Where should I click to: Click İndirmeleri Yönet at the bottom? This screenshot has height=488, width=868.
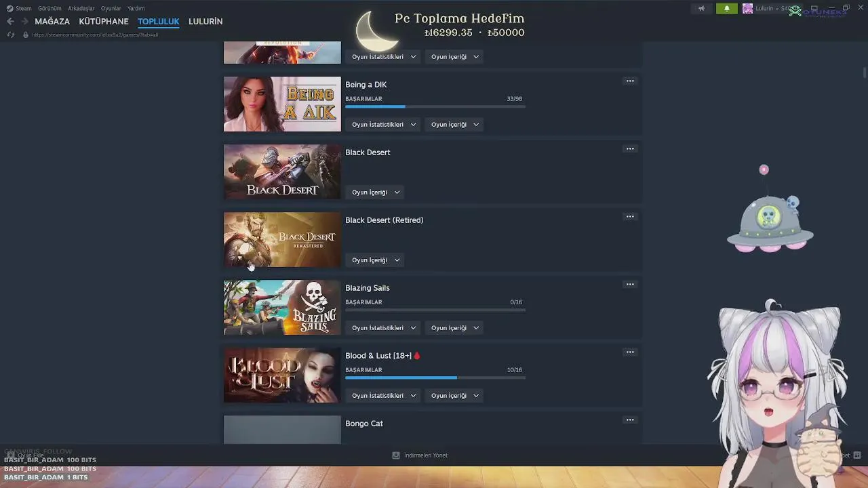coord(426,455)
